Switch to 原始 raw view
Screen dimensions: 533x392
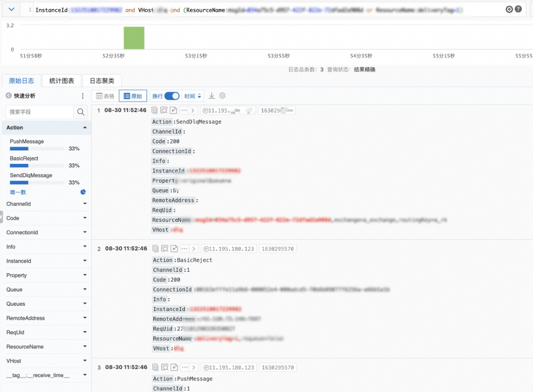pyautogui.click(x=133, y=96)
